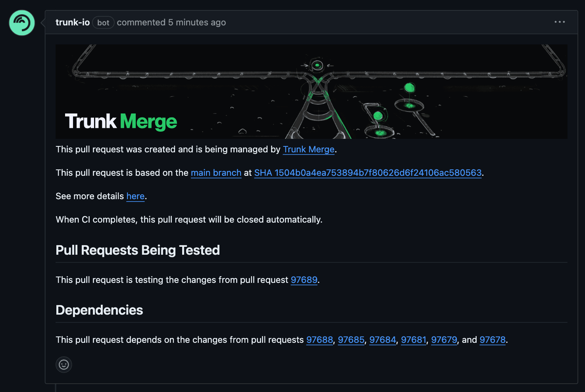The height and width of the screenshot is (392, 585).
Task: Open pull request 97689 being tested
Action: (x=304, y=280)
